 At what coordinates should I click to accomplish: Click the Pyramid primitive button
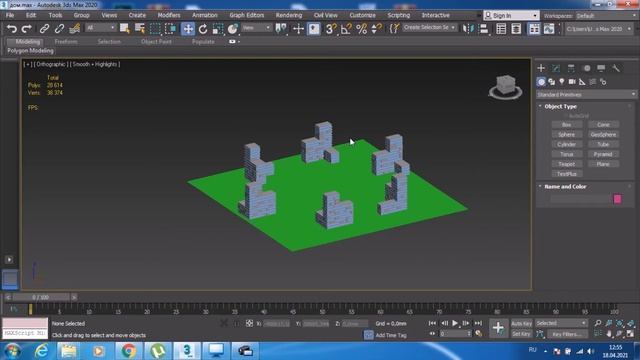tap(603, 154)
